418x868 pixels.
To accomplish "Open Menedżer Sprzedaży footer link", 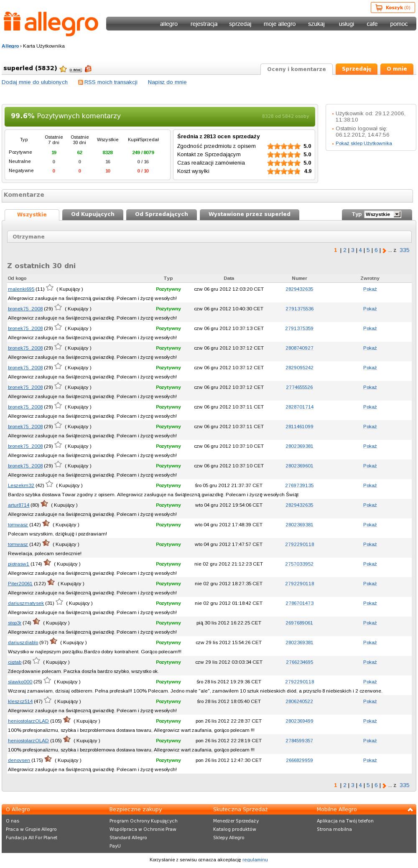I will (236, 821).
